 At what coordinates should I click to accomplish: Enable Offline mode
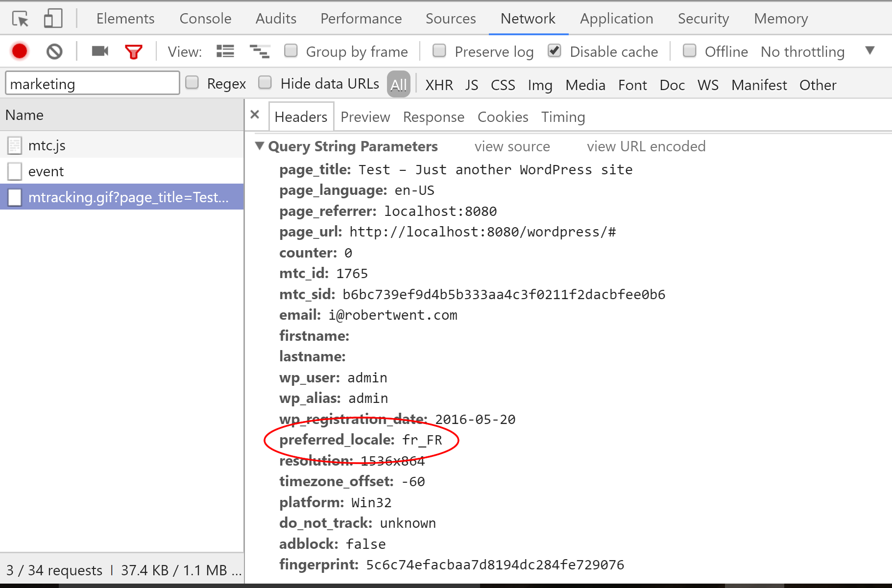690,50
